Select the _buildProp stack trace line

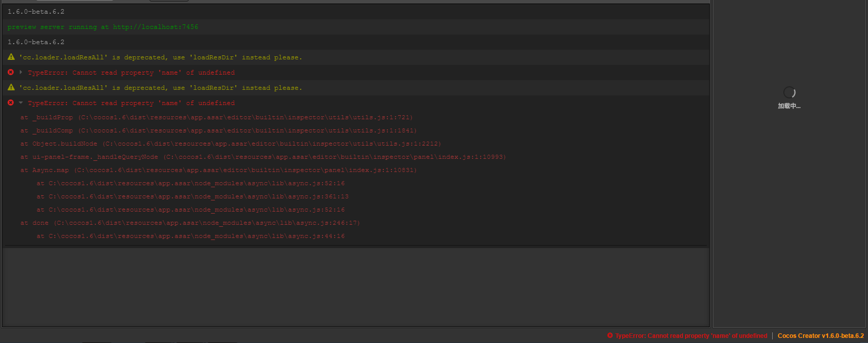pyautogui.click(x=216, y=117)
